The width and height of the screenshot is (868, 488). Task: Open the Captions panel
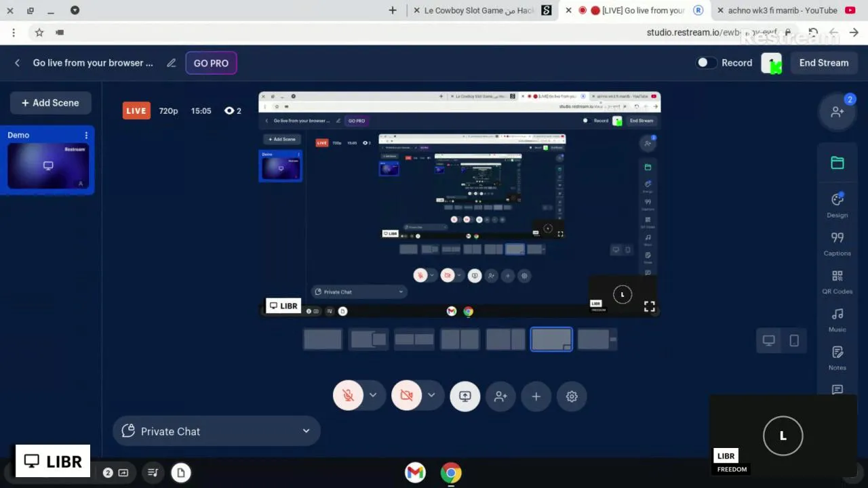pos(837,243)
